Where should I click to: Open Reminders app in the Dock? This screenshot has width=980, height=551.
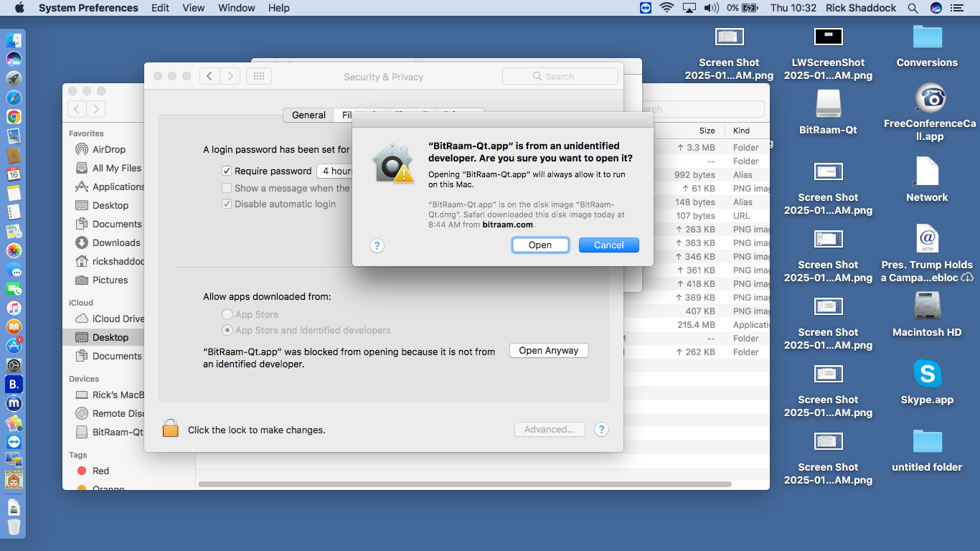pyautogui.click(x=14, y=212)
